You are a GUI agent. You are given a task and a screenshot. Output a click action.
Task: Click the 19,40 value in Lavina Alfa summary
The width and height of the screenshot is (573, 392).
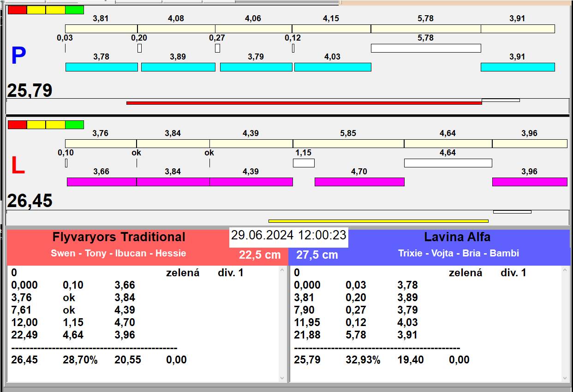(411, 360)
